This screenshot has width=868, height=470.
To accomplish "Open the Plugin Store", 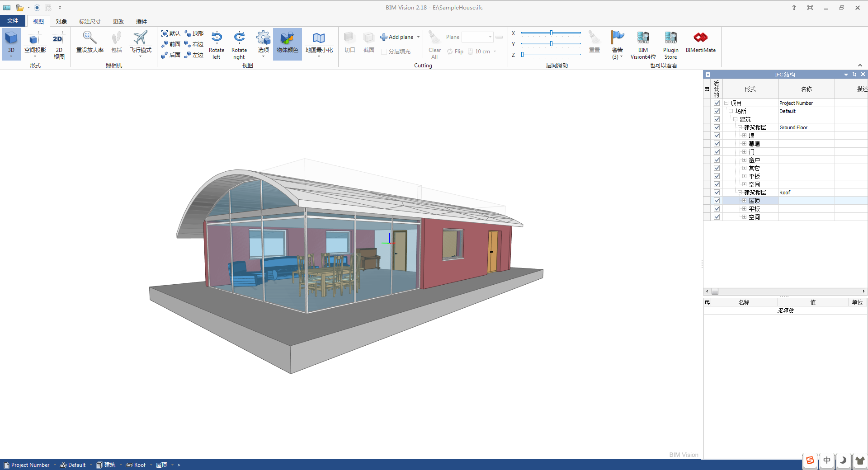I will coord(671,43).
